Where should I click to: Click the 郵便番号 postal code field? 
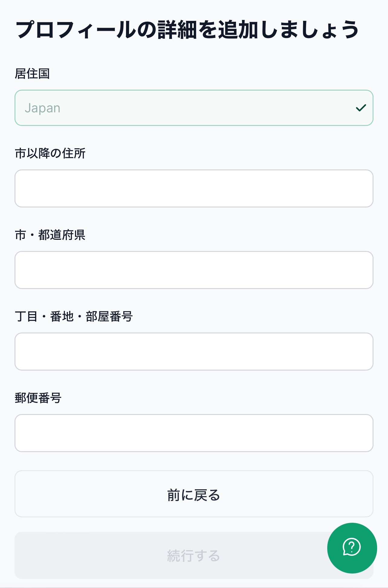pyautogui.click(x=194, y=433)
